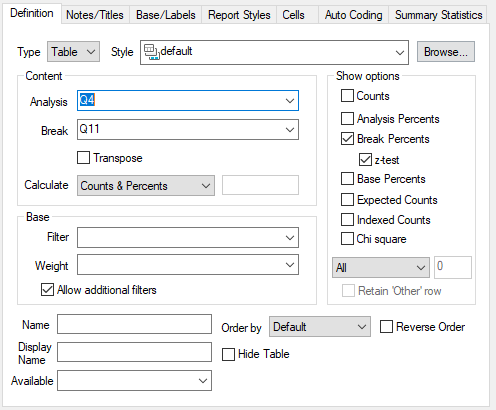Click the numeric field showing 0
496x410 pixels.
point(453,267)
